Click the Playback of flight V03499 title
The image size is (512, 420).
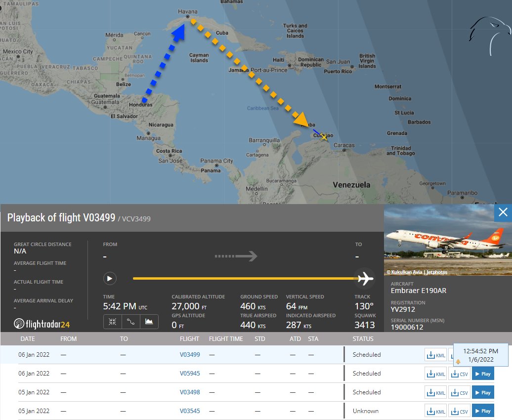61,217
